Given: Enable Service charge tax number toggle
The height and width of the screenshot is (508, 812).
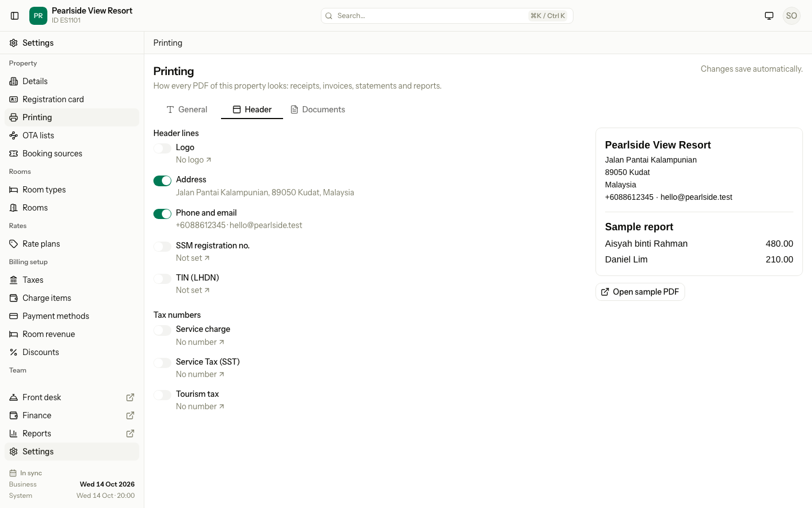Looking at the screenshot, I should pyautogui.click(x=162, y=330).
